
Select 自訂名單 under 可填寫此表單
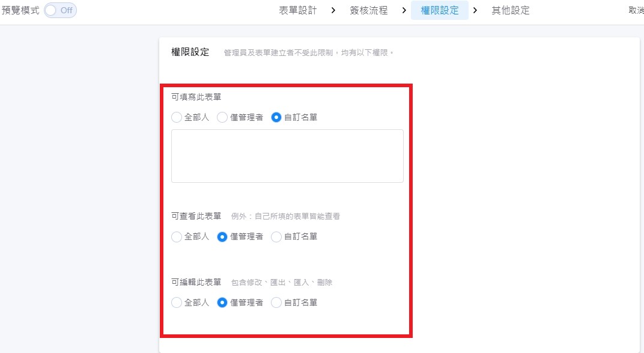tap(276, 117)
